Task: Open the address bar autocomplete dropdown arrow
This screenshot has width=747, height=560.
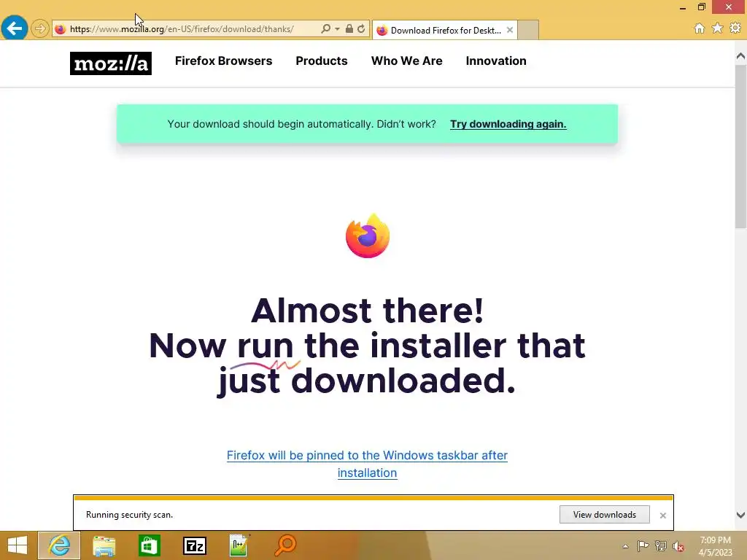Action: pos(337,28)
